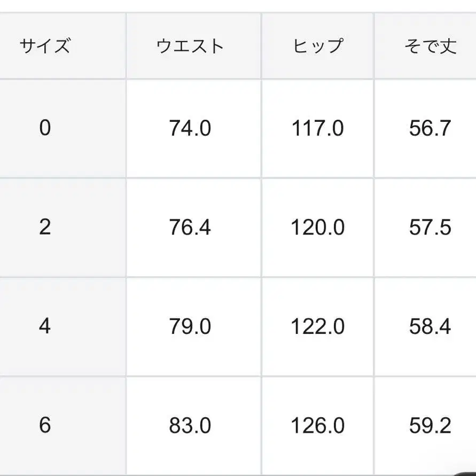
Task: Click waist value 74.0
Action: pos(190,128)
